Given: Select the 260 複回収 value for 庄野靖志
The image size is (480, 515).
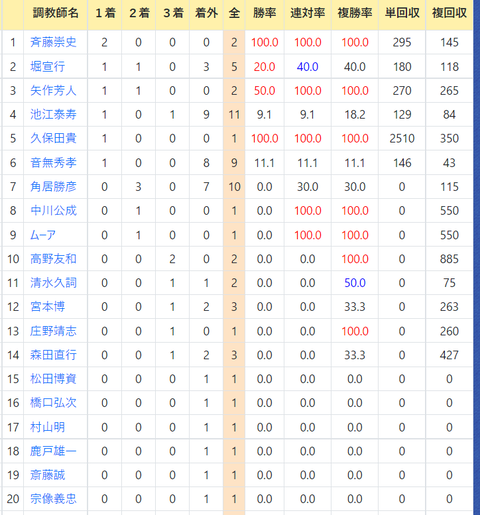Looking at the screenshot, I should click(x=449, y=331).
